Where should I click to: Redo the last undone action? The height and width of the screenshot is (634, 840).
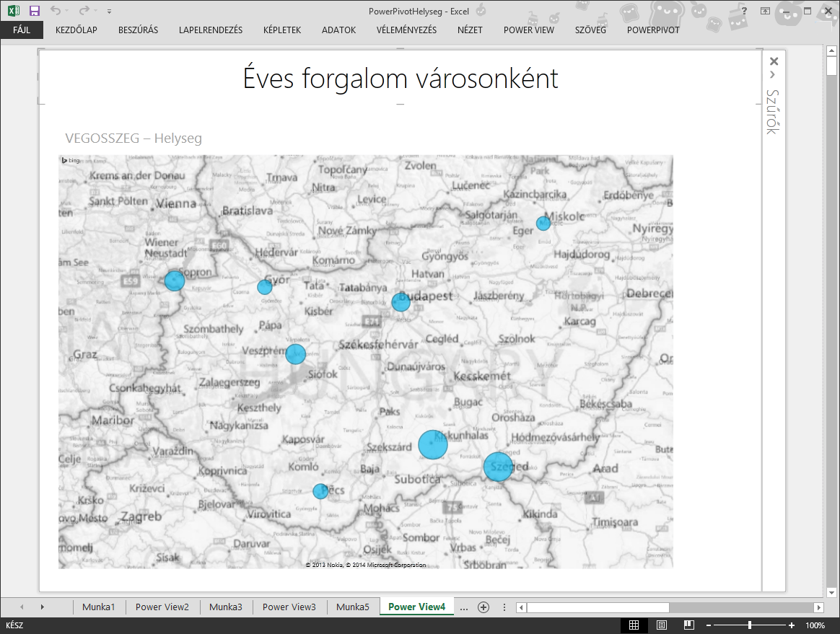click(x=84, y=10)
